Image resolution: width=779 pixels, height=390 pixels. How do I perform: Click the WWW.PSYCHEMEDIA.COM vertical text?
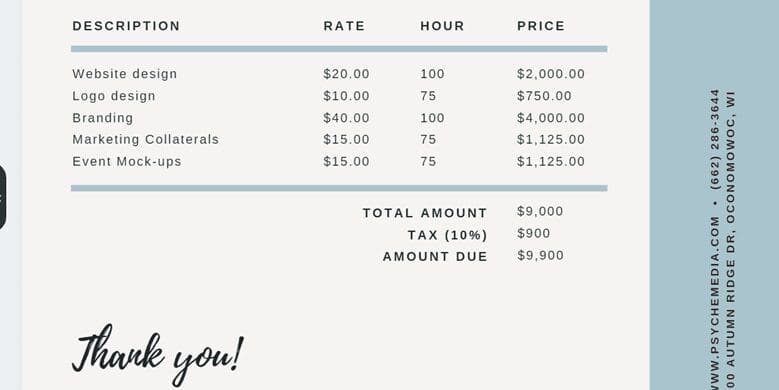(715, 303)
